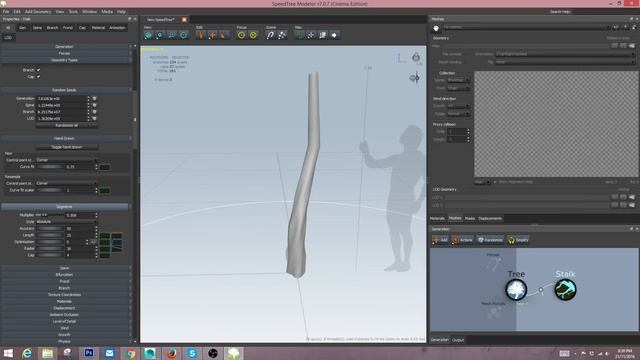Image resolution: width=640 pixels, height=360 pixels.
Task: Click the third Edit toolbar icon
Action: pos(224,35)
